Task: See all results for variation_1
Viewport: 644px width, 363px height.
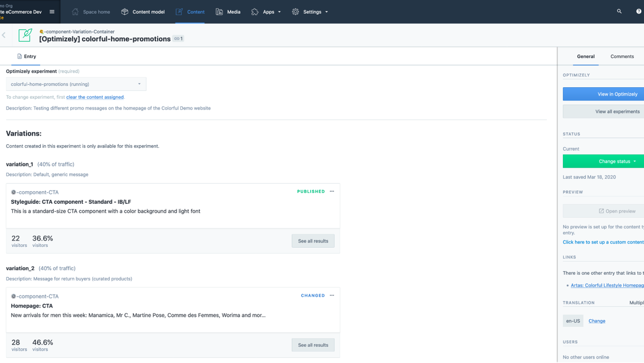Action: click(x=313, y=241)
